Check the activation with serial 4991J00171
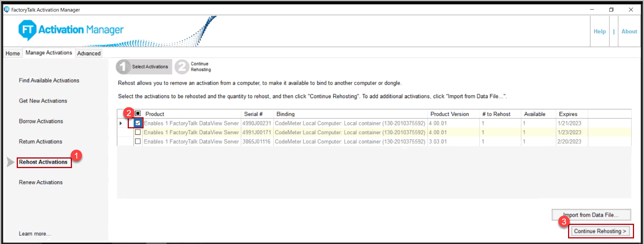644x244 pixels. coord(138,132)
